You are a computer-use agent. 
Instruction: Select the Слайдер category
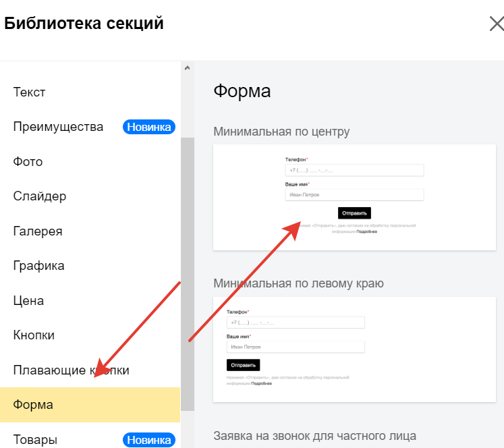(x=40, y=196)
